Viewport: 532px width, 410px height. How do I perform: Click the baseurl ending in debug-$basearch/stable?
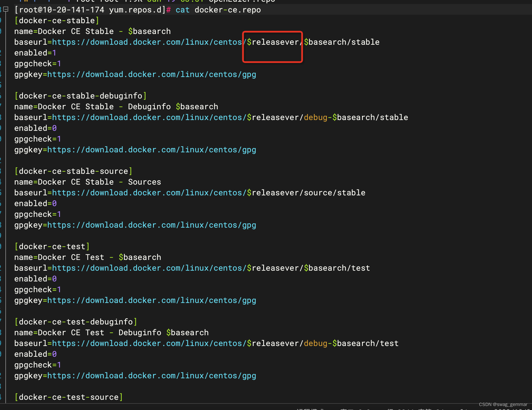click(x=211, y=118)
